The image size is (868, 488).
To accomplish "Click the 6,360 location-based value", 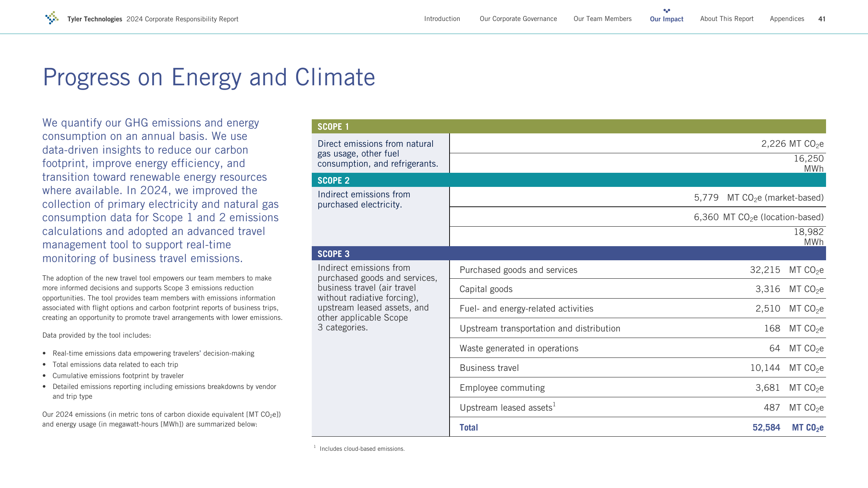I will point(758,217).
